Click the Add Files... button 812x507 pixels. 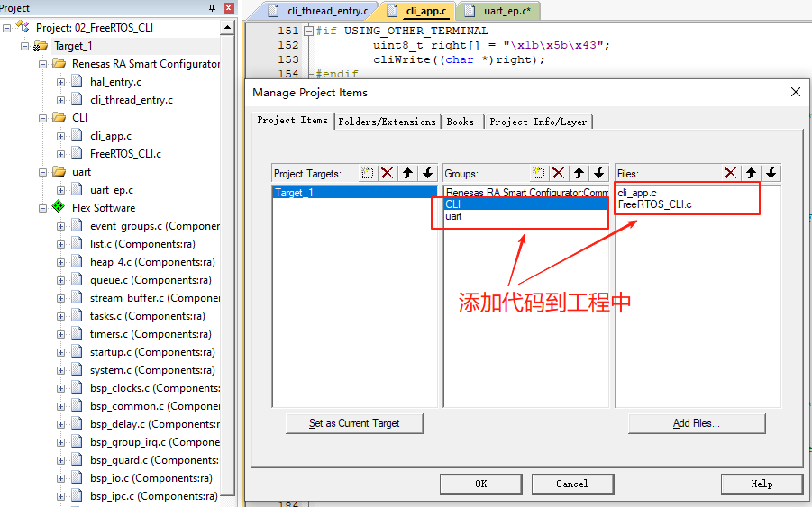click(x=697, y=423)
